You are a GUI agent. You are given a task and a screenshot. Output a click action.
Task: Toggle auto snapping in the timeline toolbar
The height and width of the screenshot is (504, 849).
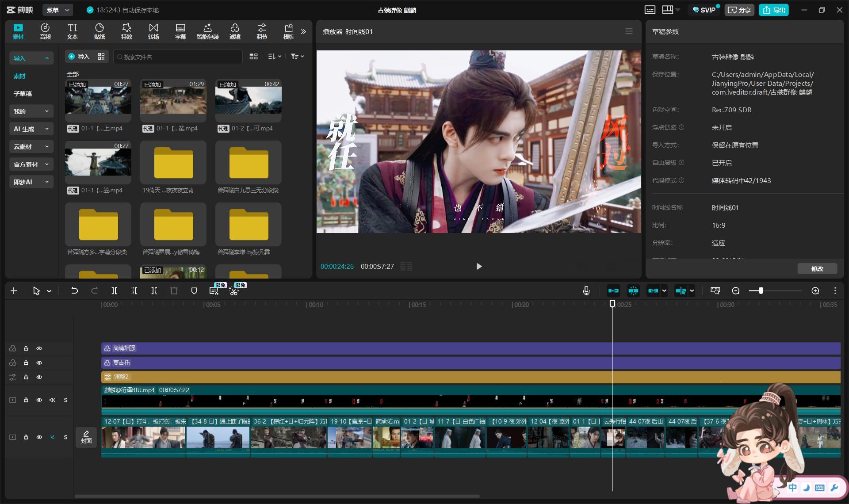pyautogui.click(x=633, y=290)
